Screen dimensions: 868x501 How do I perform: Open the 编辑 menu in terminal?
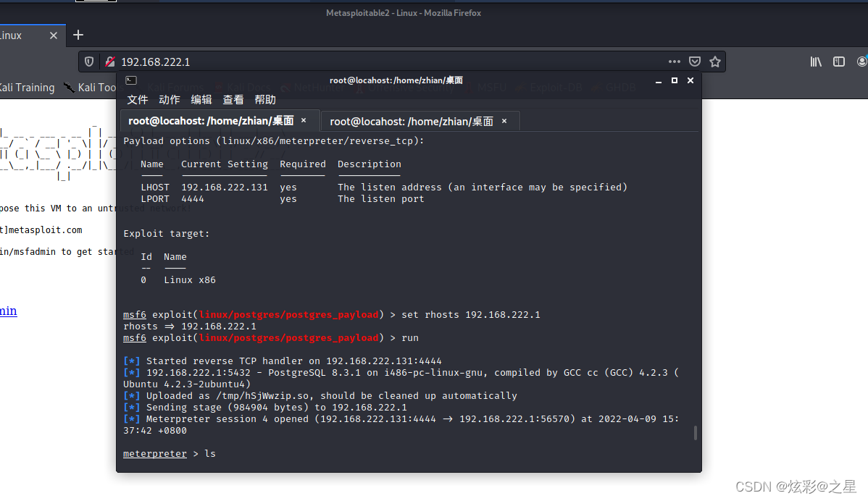pos(201,99)
